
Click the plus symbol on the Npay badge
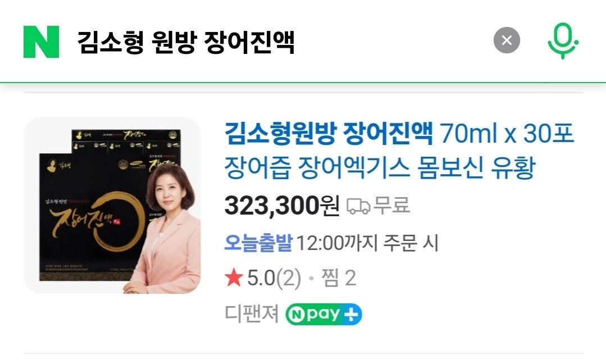(x=350, y=315)
